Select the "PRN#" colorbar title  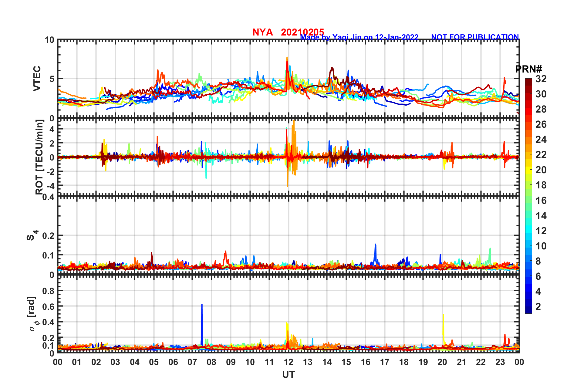tap(529, 69)
